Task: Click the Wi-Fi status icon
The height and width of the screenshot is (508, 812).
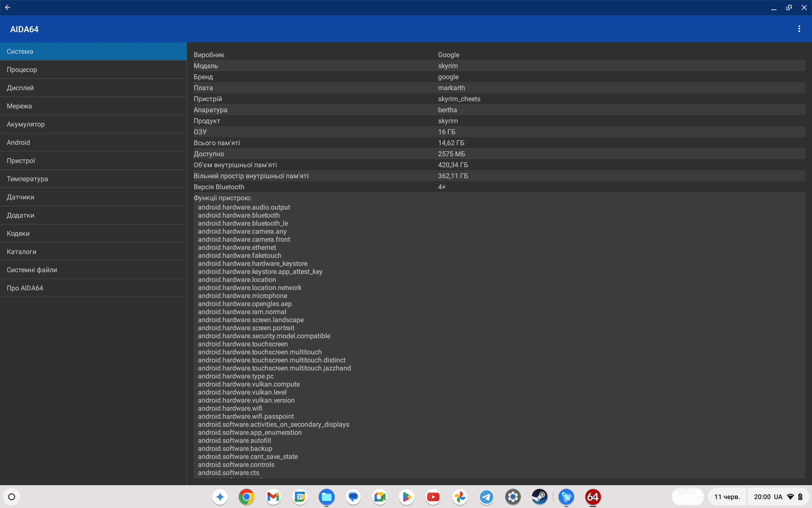Action: [x=790, y=497]
